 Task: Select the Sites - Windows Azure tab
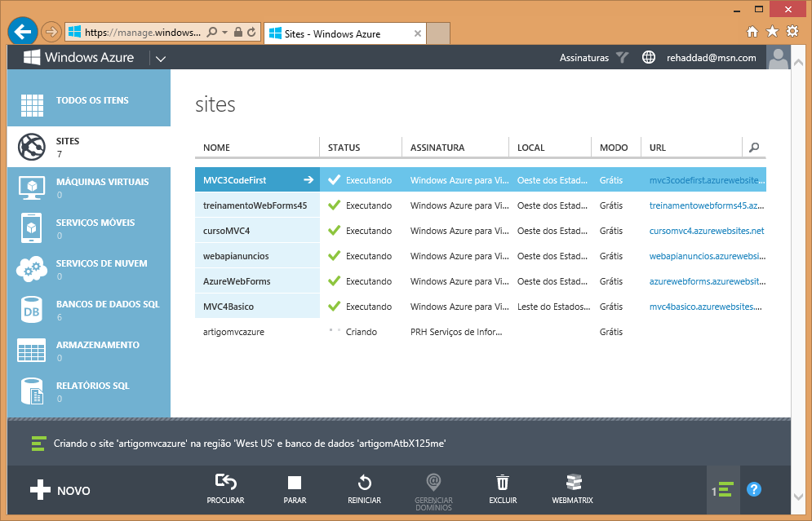[344, 33]
